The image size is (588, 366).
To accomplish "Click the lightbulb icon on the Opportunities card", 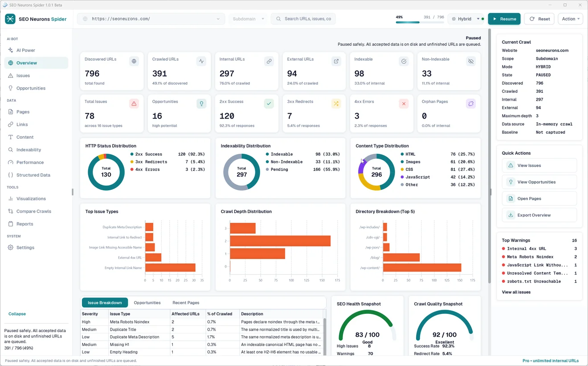I will tap(201, 103).
